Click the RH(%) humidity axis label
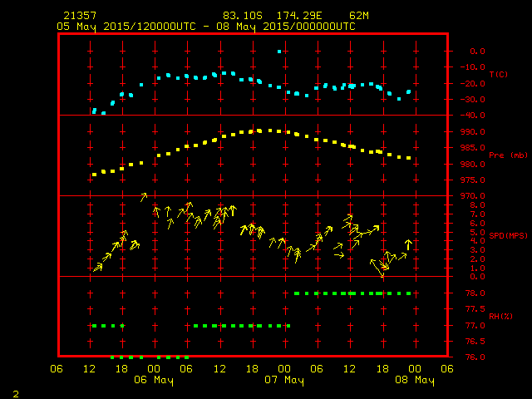Viewport: 532px width, 399px height. [x=498, y=317]
